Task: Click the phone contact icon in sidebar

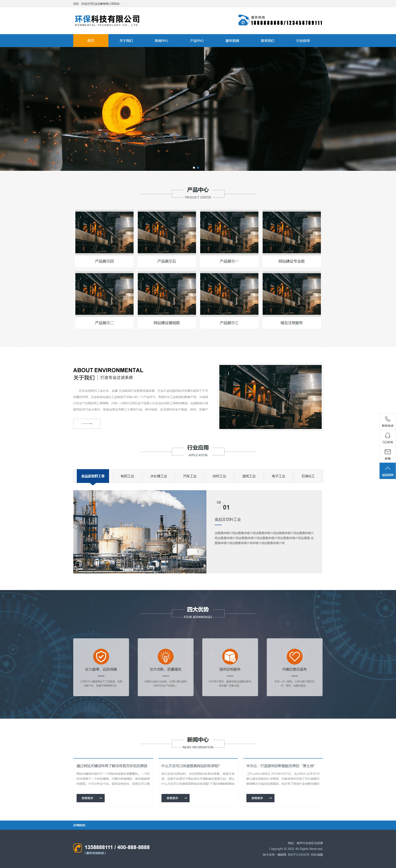Action: [x=388, y=419]
